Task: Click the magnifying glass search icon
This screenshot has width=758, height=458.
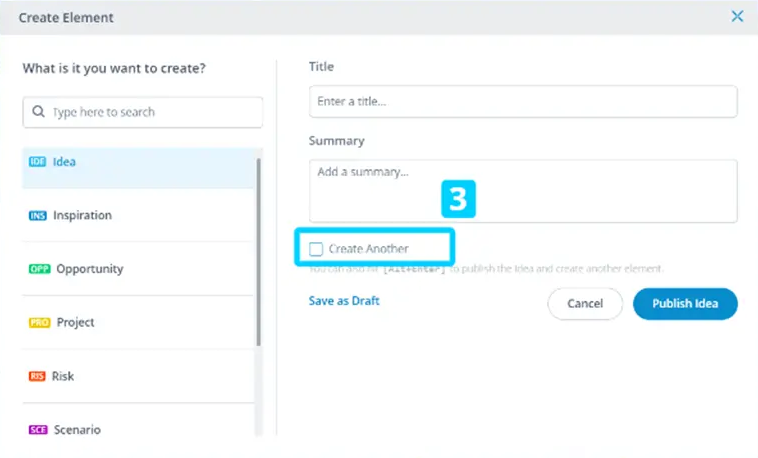Action: pyautogui.click(x=39, y=113)
